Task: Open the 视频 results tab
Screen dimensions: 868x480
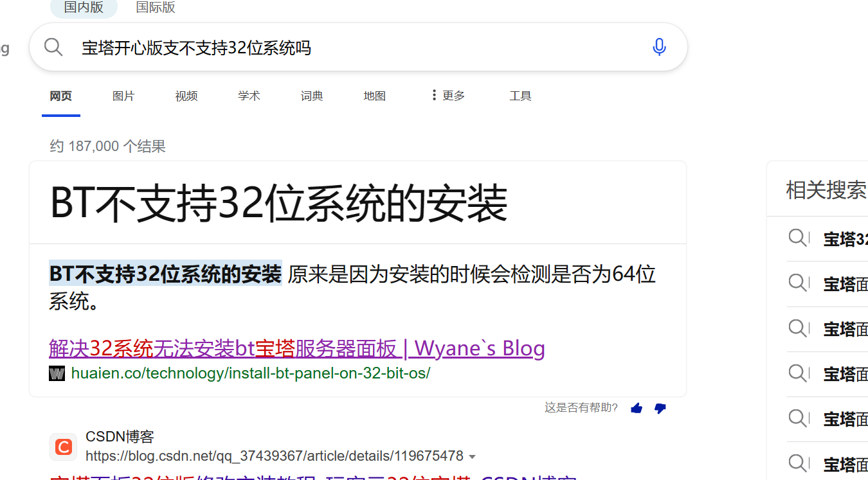Action: (x=186, y=96)
